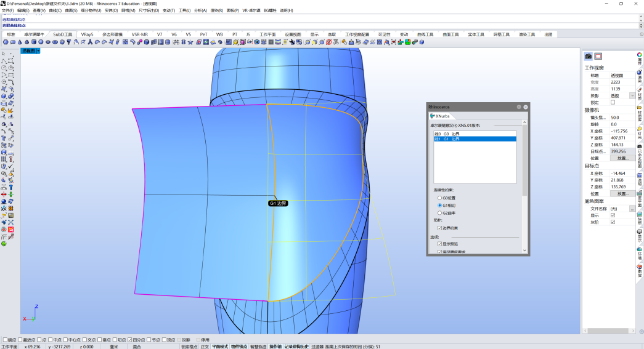Open the 说明 side panel tab
Screen dimensions: 644x349
coord(640,179)
